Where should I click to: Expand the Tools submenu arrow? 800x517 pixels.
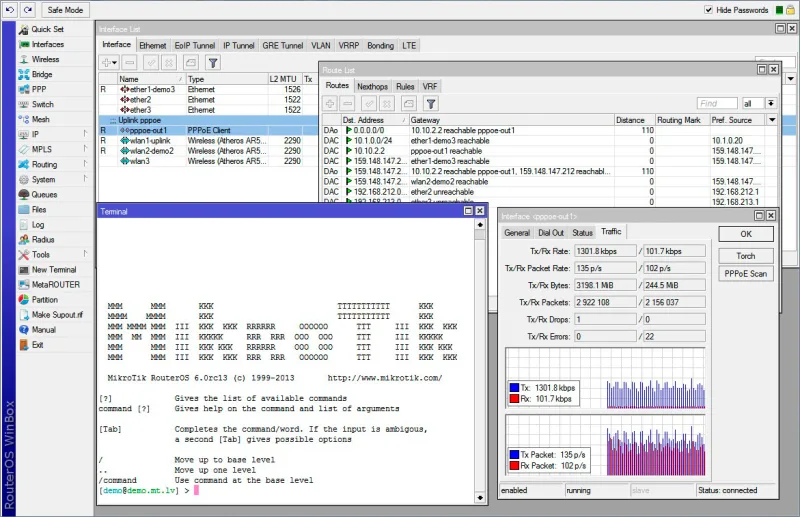pos(85,254)
